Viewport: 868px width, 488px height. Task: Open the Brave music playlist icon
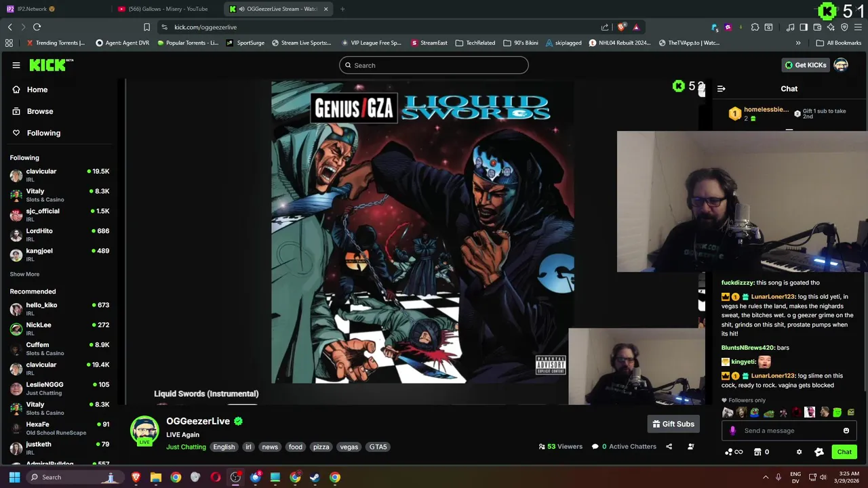coord(790,27)
